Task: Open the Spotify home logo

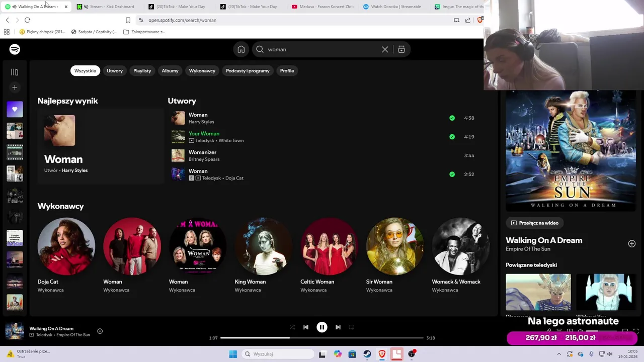Action: click(15, 49)
